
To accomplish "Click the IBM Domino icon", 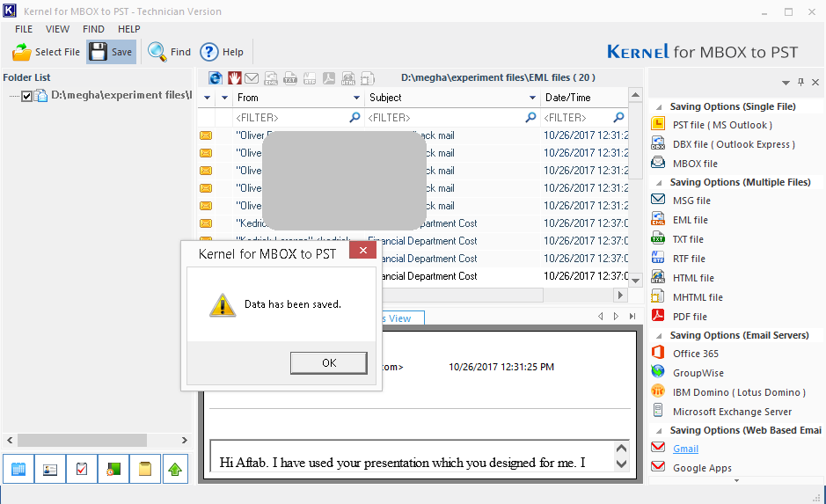I will (x=658, y=391).
